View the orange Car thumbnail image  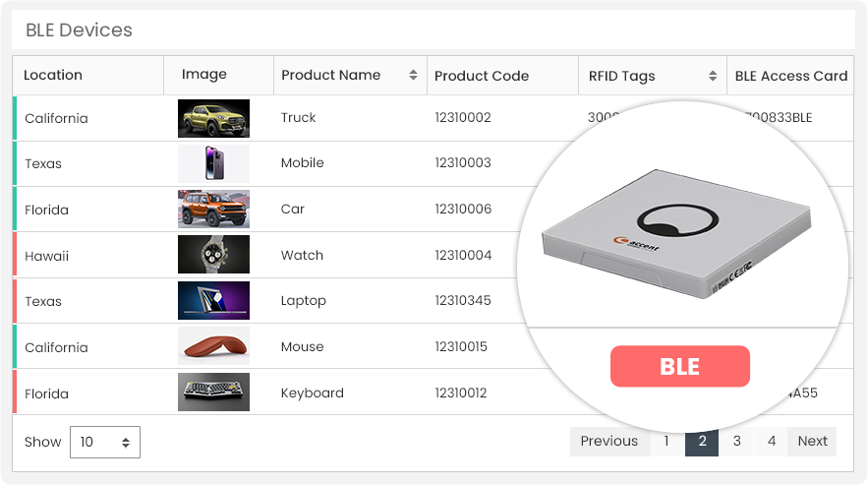(213, 210)
